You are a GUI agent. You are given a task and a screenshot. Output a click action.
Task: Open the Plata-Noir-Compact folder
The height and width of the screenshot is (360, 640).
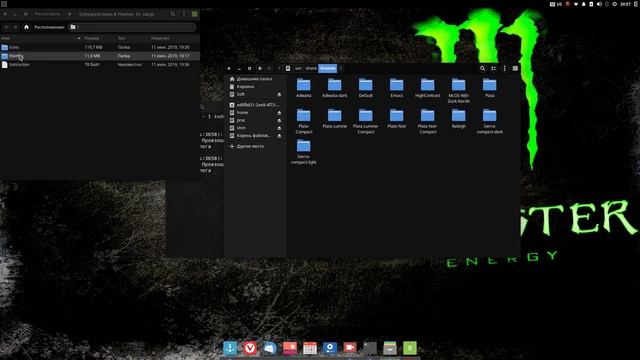click(x=427, y=121)
